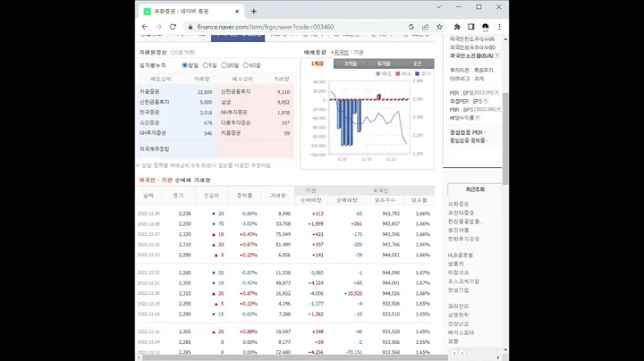This screenshot has height=361, width=644.
Task: Select the 외국인 trading trend link
Action: point(341,53)
